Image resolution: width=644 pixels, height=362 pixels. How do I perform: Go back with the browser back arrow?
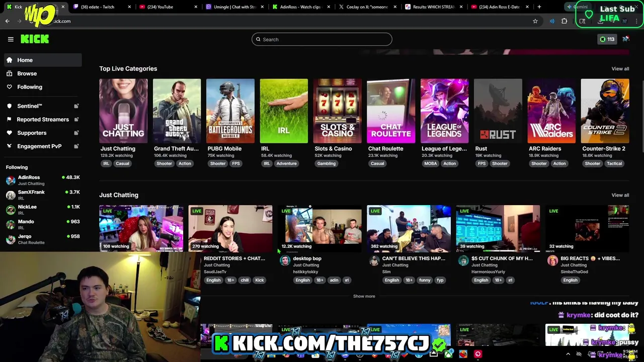point(8,21)
